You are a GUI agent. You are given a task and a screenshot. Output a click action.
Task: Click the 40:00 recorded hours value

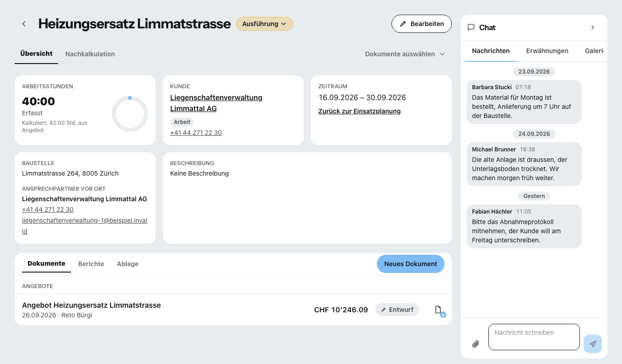coord(38,101)
